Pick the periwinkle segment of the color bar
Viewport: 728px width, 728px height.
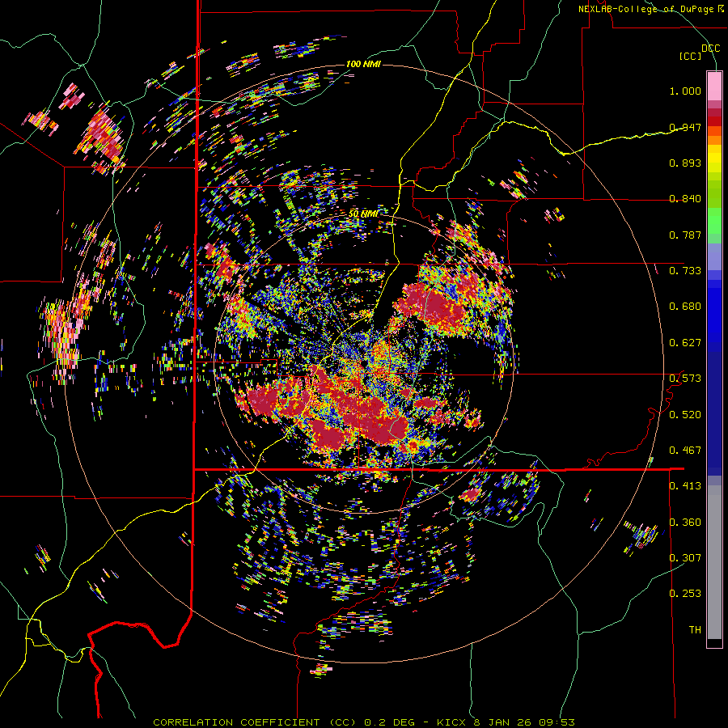coord(714,256)
